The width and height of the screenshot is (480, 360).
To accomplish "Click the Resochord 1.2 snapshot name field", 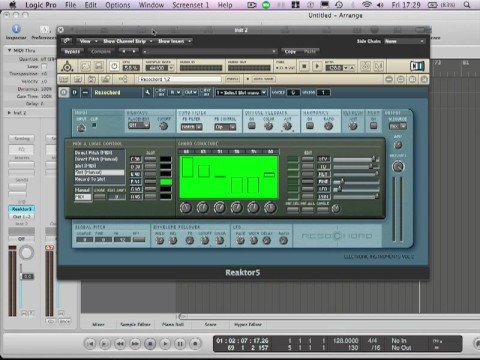I will [x=179, y=79].
